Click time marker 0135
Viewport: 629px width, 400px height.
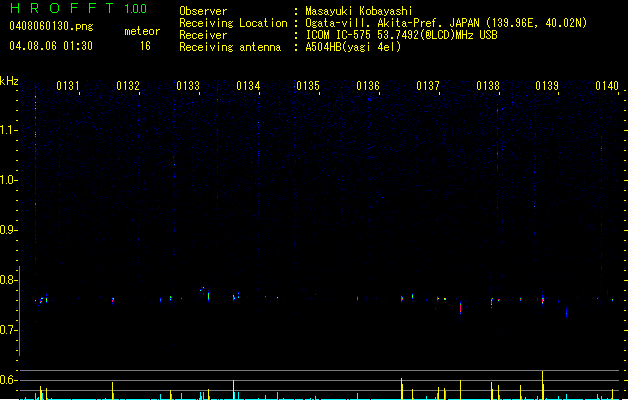coord(308,86)
